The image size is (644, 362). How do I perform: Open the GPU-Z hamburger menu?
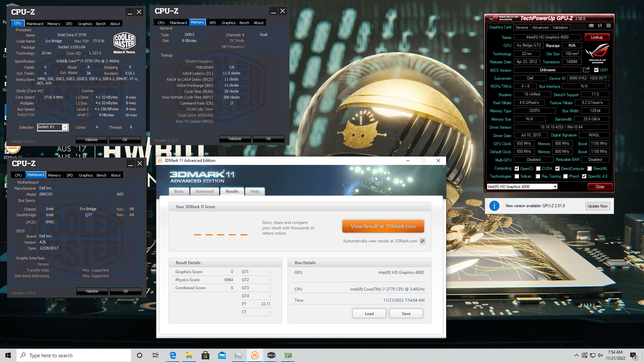[608, 26]
